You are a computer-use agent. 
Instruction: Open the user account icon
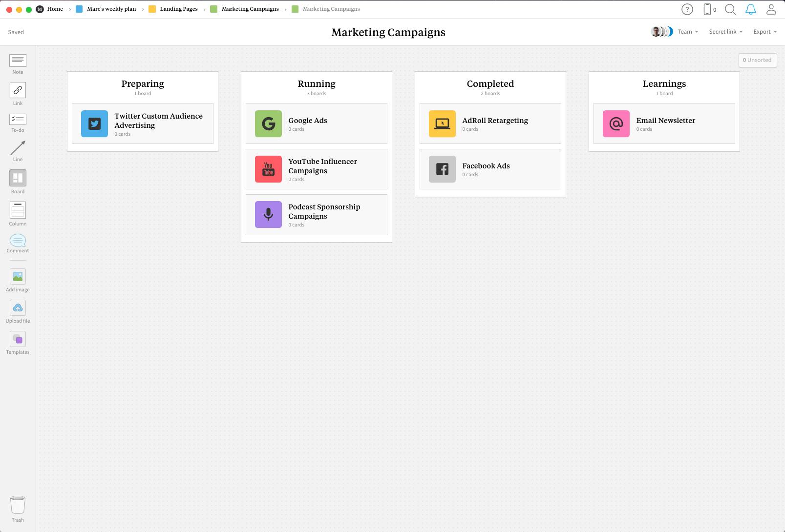coord(771,9)
